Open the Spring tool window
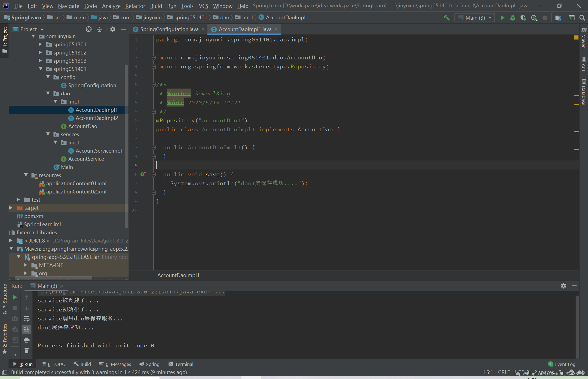 [x=149, y=364]
